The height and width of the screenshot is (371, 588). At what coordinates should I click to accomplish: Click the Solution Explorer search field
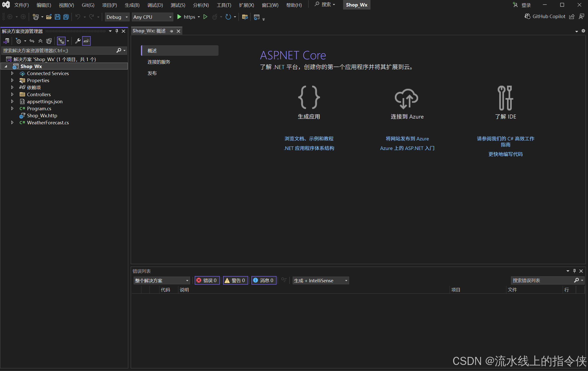pyautogui.click(x=59, y=50)
